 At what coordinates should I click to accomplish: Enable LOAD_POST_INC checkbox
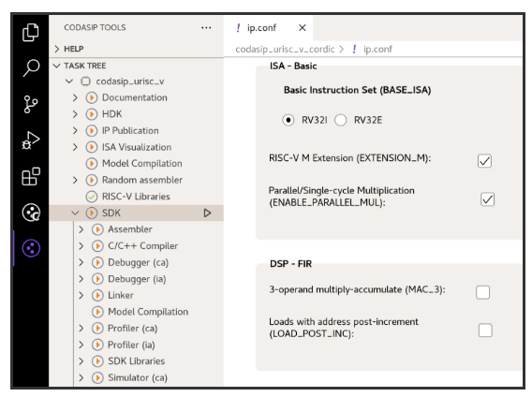click(485, 331)
